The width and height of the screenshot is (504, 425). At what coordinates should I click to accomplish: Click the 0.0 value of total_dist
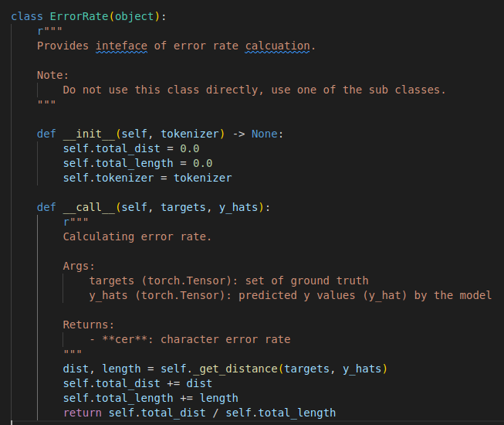(x=190, y=148)
